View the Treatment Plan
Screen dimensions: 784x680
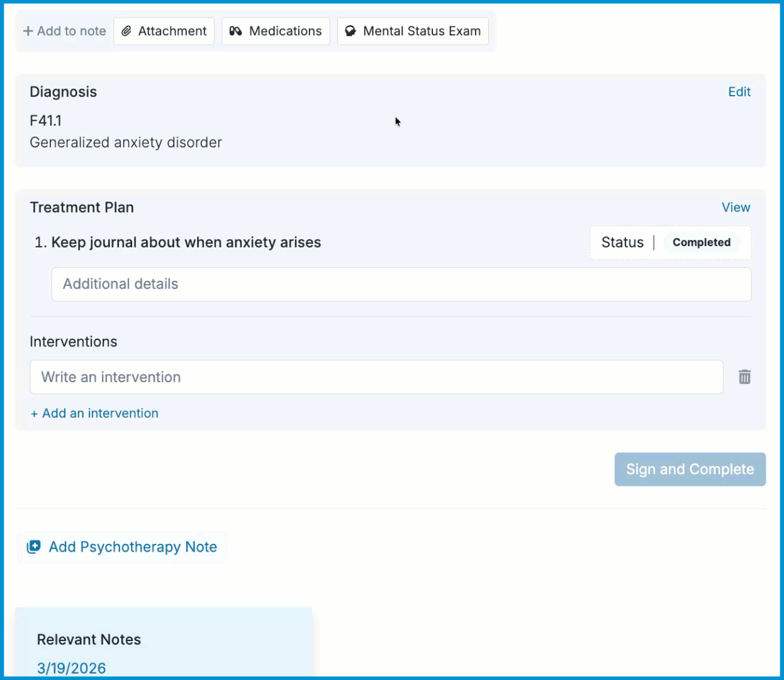736,208
